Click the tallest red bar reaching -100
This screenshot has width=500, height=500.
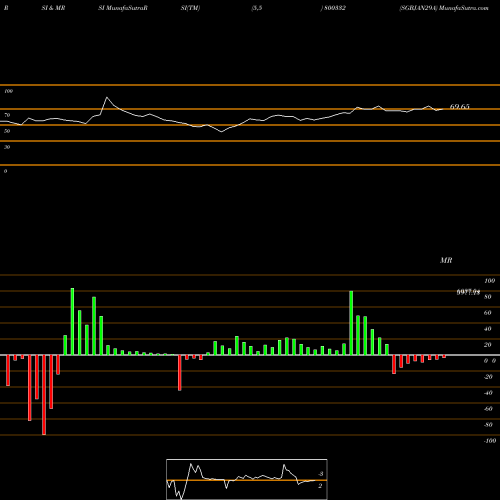(44, 395)
